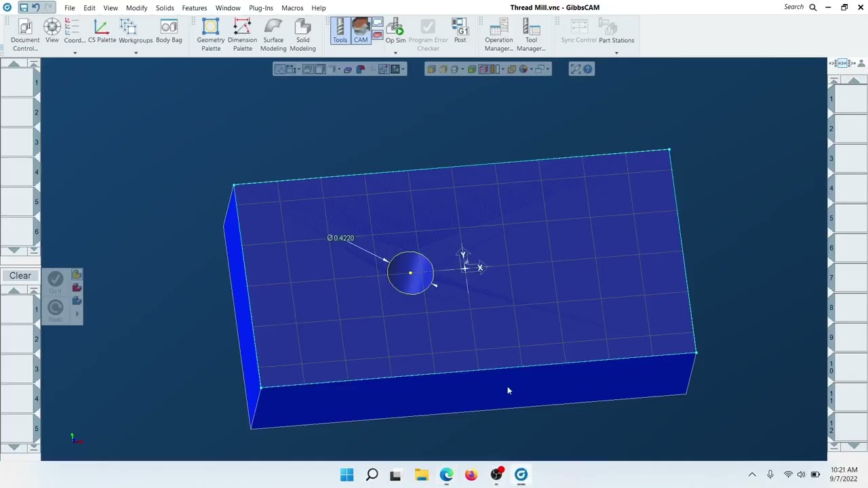Open Tool Manager
This screenshot has height=488, width=868.
click(x=531, y=35)
